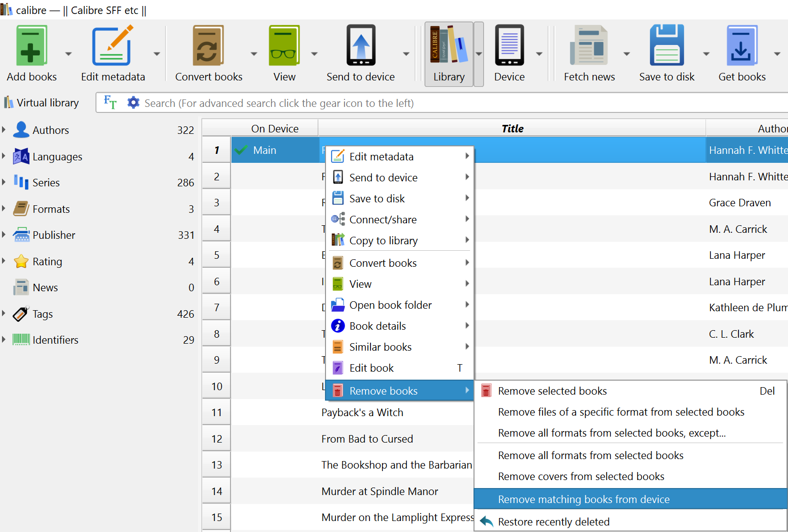Click the News newspaper icon
This screenshot has height=532, width=788.
point(21,287)
